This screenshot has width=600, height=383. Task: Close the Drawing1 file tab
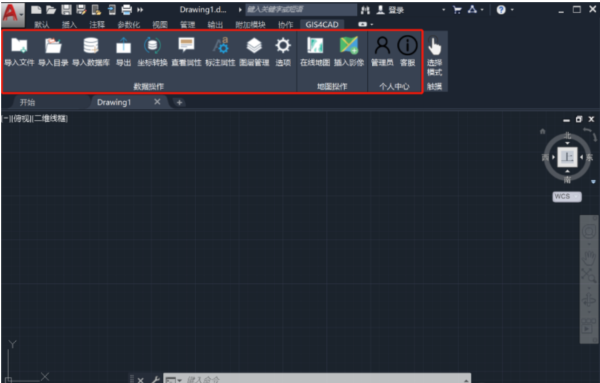pyautogui.click(x=157, y=102)
